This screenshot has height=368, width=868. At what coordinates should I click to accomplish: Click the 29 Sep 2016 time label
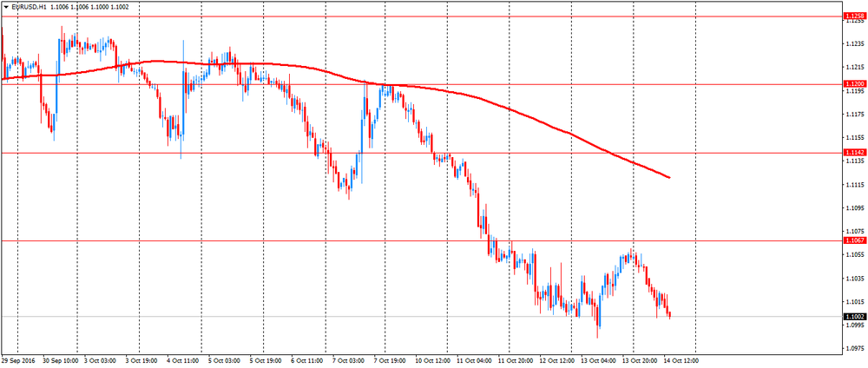click(18, 360)
